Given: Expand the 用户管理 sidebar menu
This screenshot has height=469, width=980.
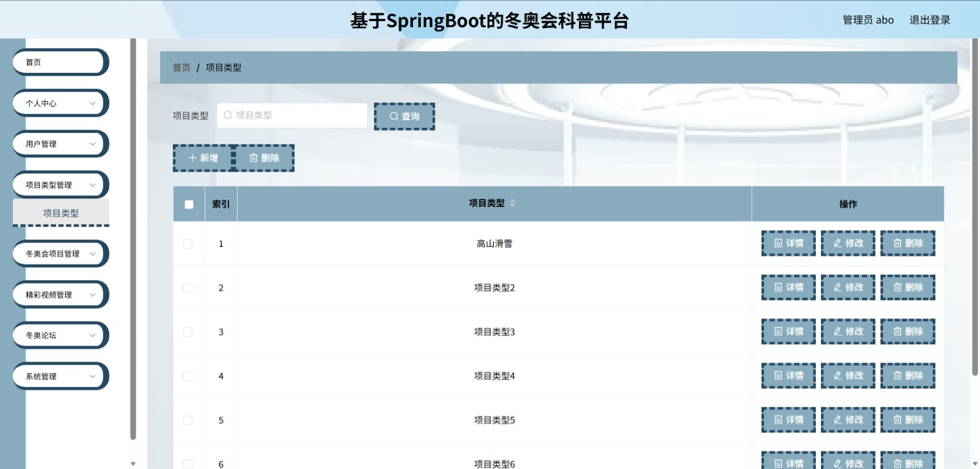Looking at the screenshot, I should (60, 144).
